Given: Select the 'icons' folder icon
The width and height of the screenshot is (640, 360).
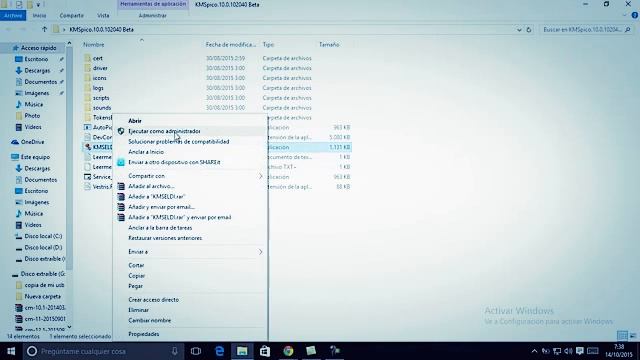Looking at the screenshot, I should [87, 78].
